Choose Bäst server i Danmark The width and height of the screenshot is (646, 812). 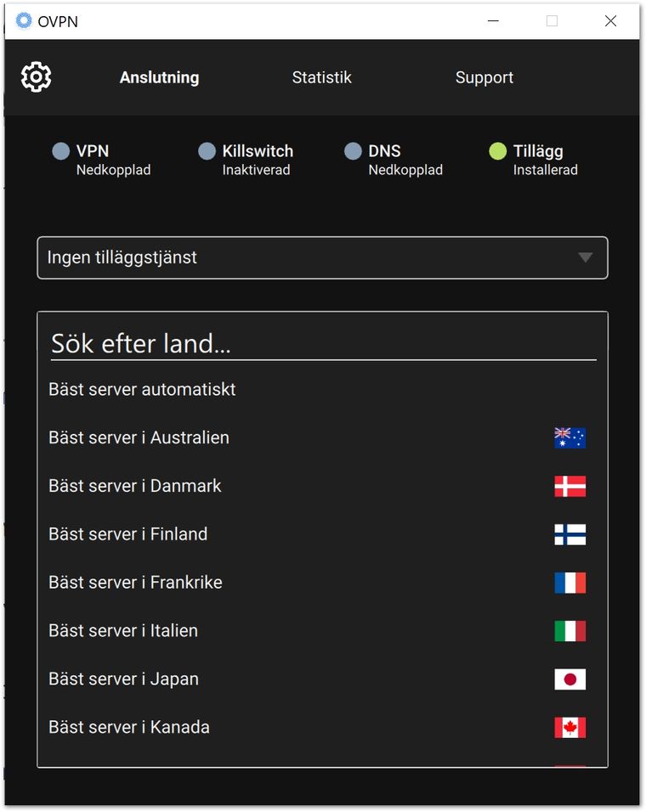pyautogui.click(x=322, y=486)
